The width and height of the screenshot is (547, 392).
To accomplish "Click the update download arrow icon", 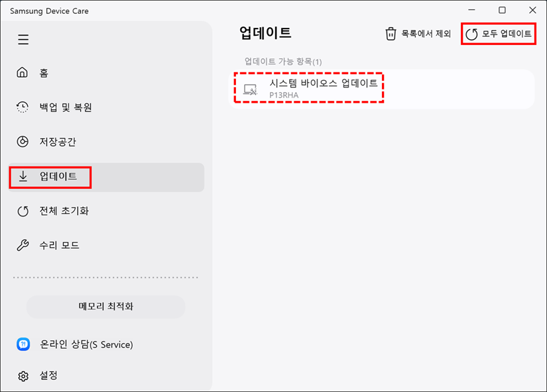I will click(x=23, y=176).
